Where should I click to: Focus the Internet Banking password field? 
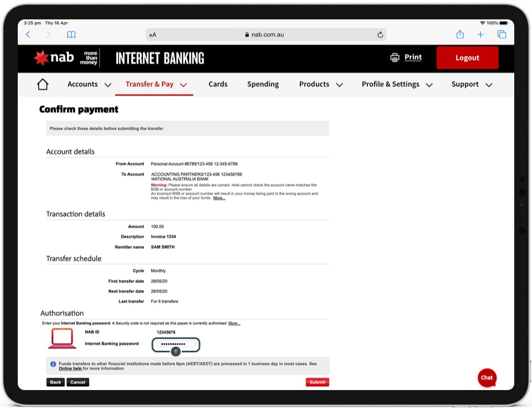tap(175, 344)
